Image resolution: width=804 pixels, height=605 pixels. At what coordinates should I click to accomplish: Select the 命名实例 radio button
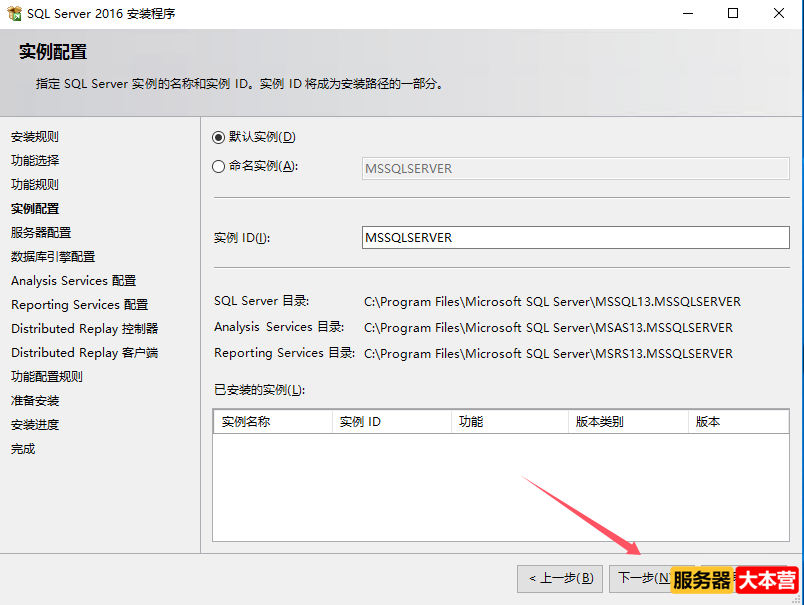pyautogui.click(x=217, y=166)
